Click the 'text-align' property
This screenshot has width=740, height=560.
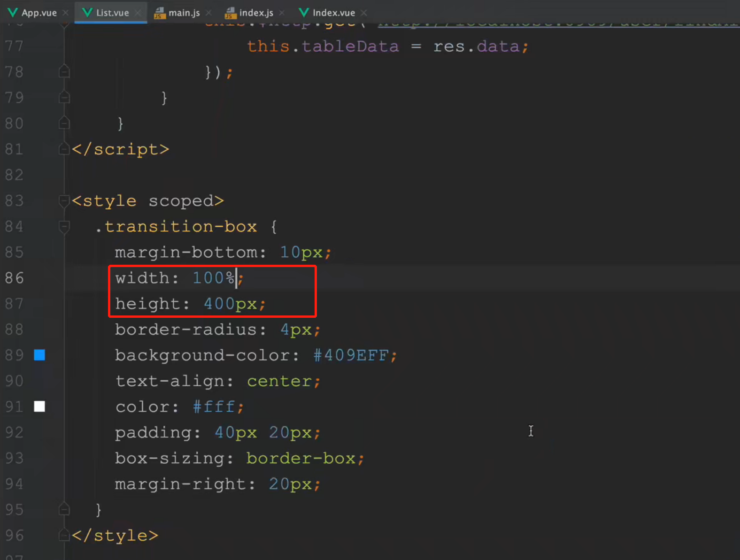coord(170,381)
